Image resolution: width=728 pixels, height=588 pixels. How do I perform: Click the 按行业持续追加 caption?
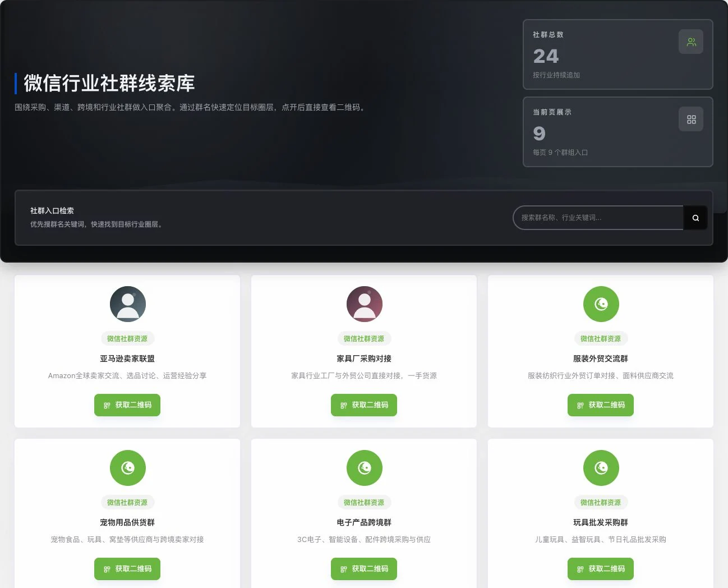coord(556,75)
